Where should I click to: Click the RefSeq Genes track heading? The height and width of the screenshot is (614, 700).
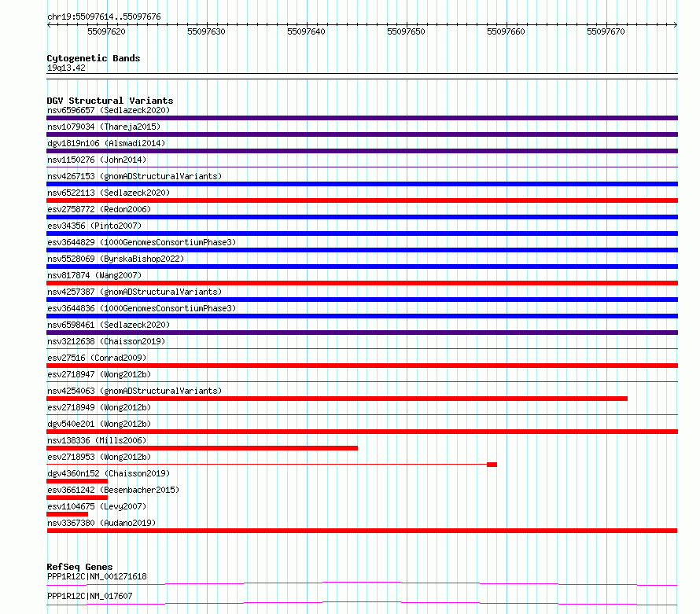tap(79, 567)
